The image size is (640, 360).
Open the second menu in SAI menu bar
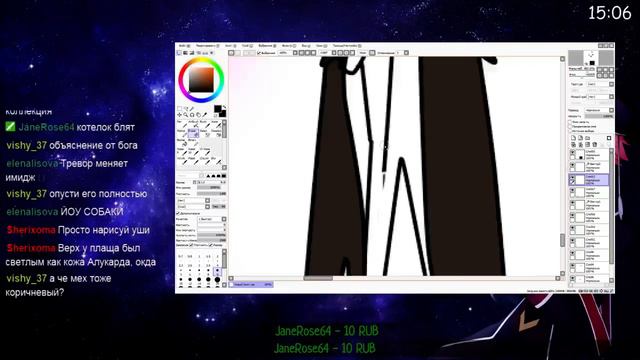[x=207, y=46]
